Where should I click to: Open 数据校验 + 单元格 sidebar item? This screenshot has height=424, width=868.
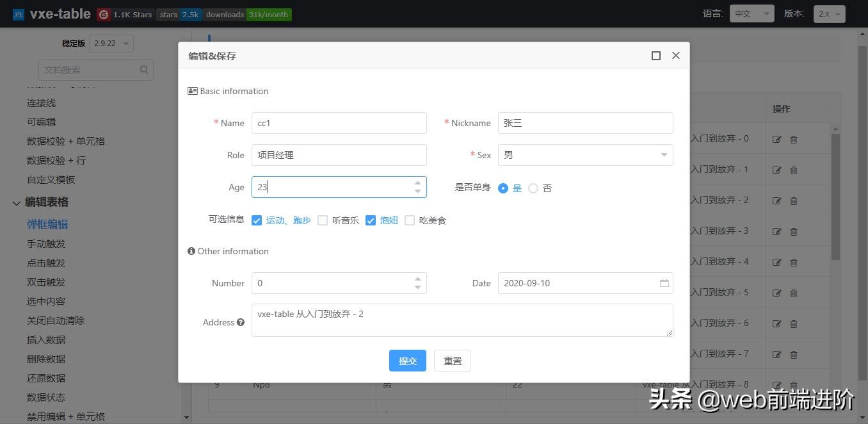[65, 141]
